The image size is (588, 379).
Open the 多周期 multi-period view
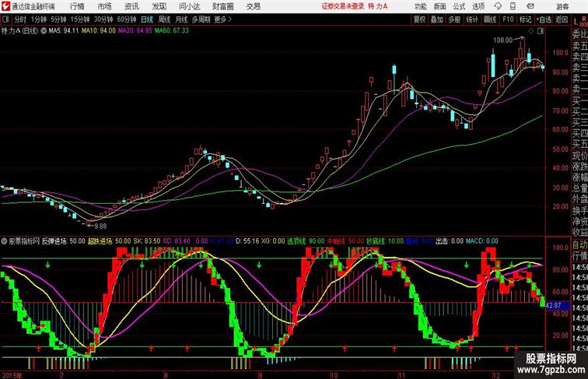201,19
